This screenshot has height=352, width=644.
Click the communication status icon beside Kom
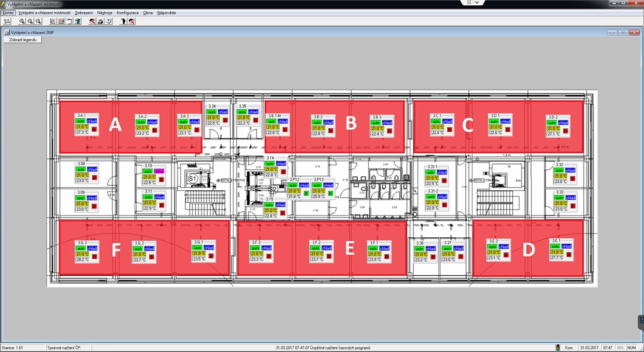(557, 348)
